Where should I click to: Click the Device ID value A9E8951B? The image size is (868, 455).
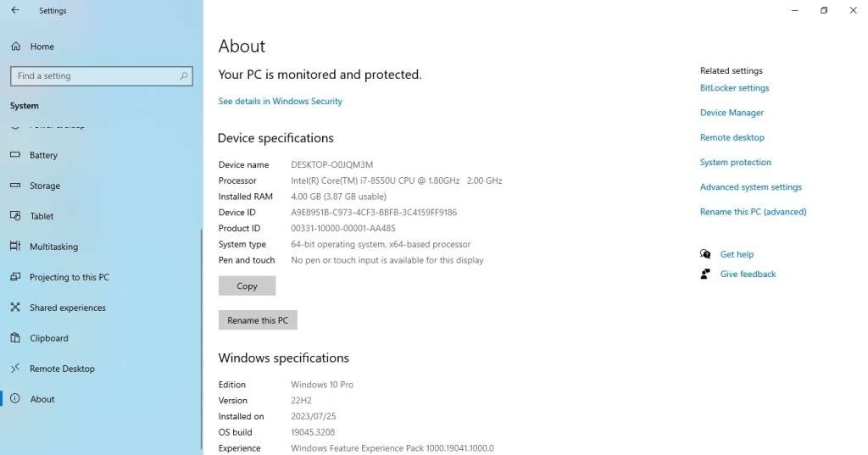point(374,212)
